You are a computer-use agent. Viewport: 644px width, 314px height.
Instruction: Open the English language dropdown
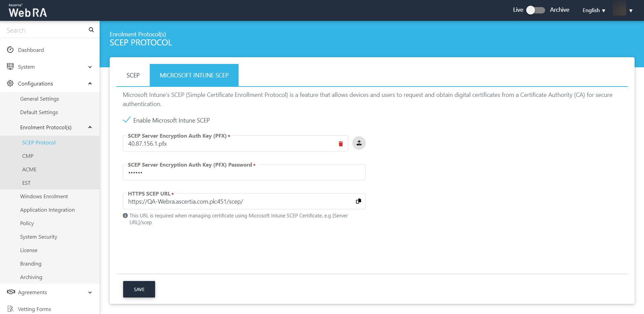pyautogui.click(x=594, y=10)
